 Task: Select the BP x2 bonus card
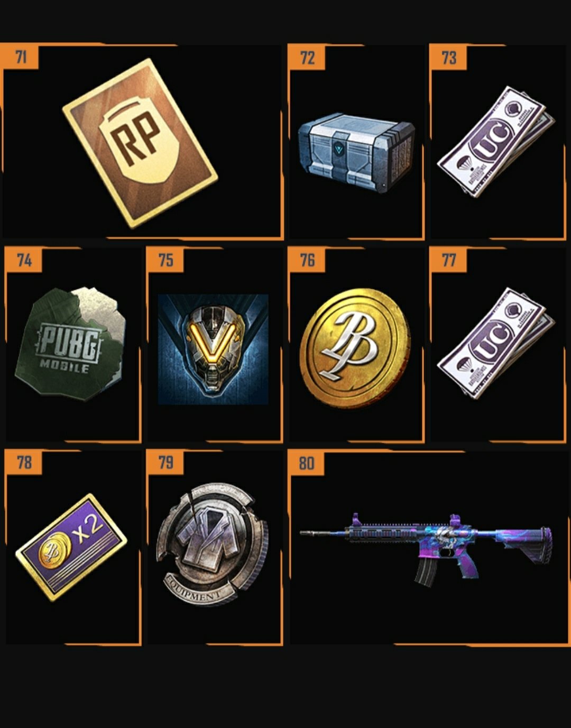tap(71, 547)
